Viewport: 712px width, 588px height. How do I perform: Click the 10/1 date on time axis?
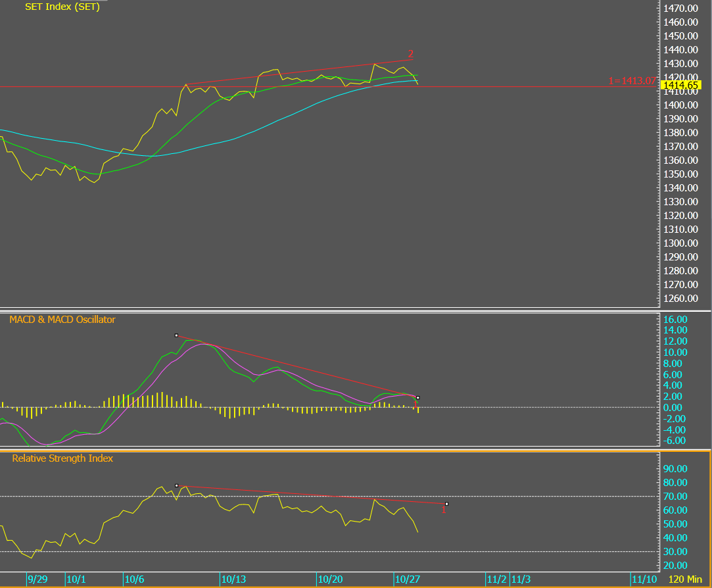coord(76,579)
